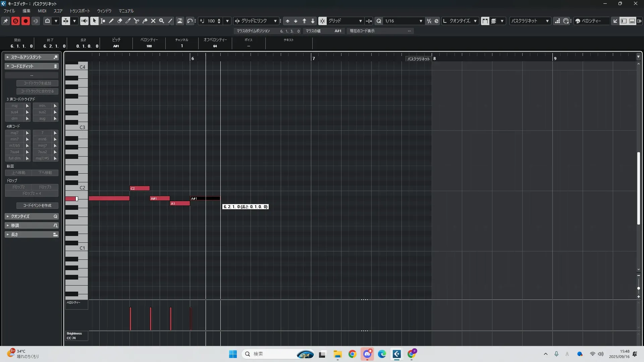The width and height of the screenshot is (644, 362).
Task: Toggle the Record in editor button
Action: click(x=25, y=21)
